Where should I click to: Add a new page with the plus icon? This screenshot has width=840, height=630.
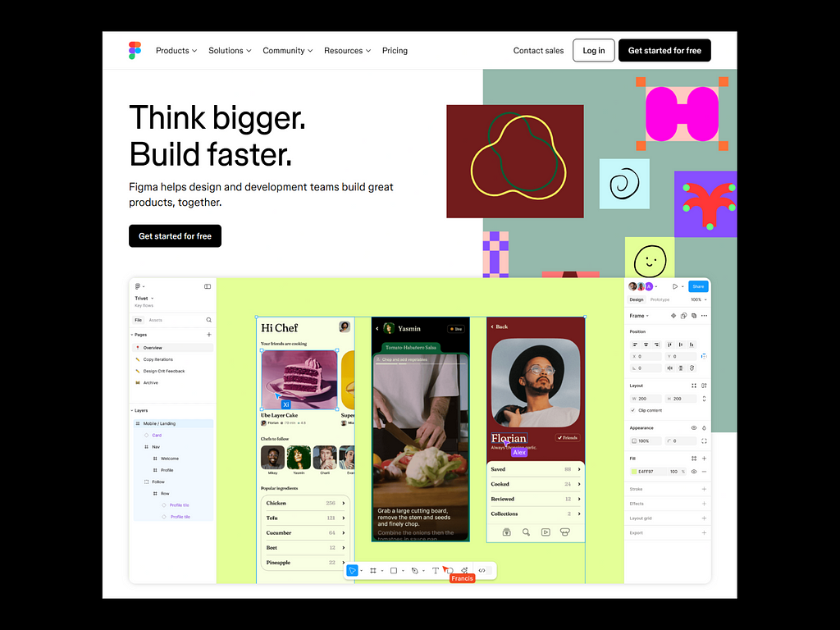click(208, 335)
